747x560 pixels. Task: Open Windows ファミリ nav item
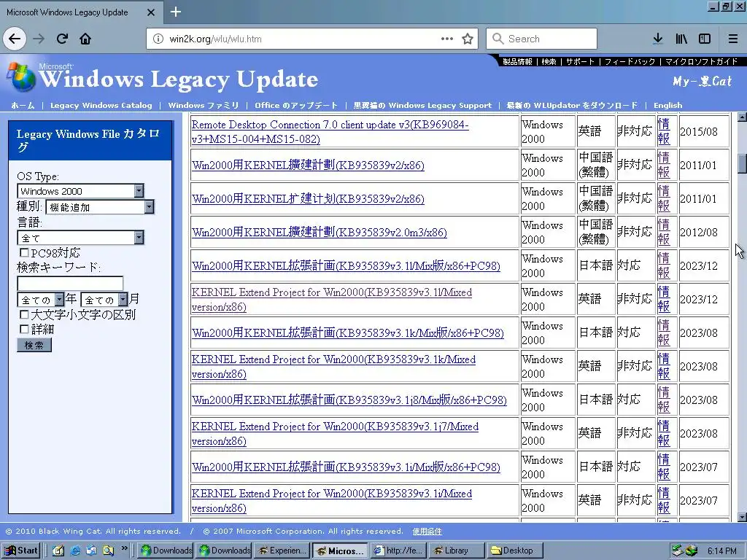(x=204, y=105)
